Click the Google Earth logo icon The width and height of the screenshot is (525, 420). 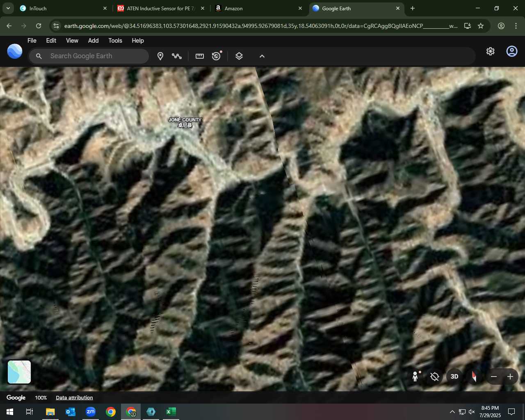coord(15,51)
